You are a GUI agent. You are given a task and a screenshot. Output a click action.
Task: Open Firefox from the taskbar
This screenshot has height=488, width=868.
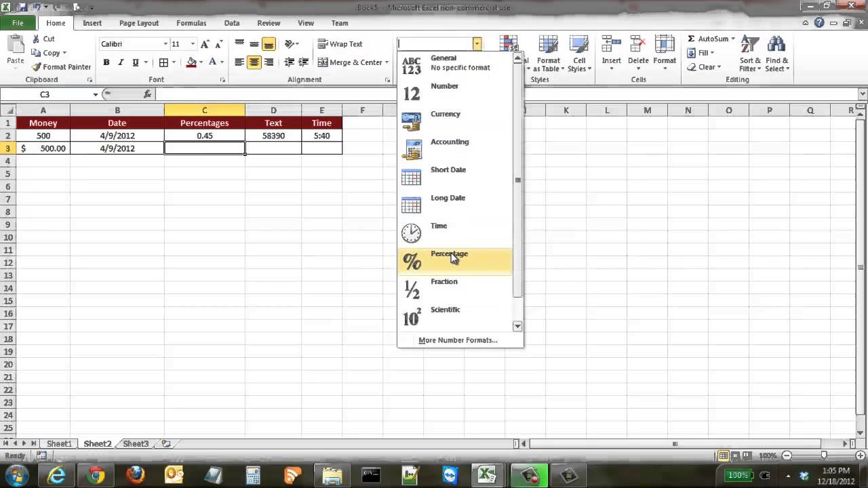(x=136, y=475)
